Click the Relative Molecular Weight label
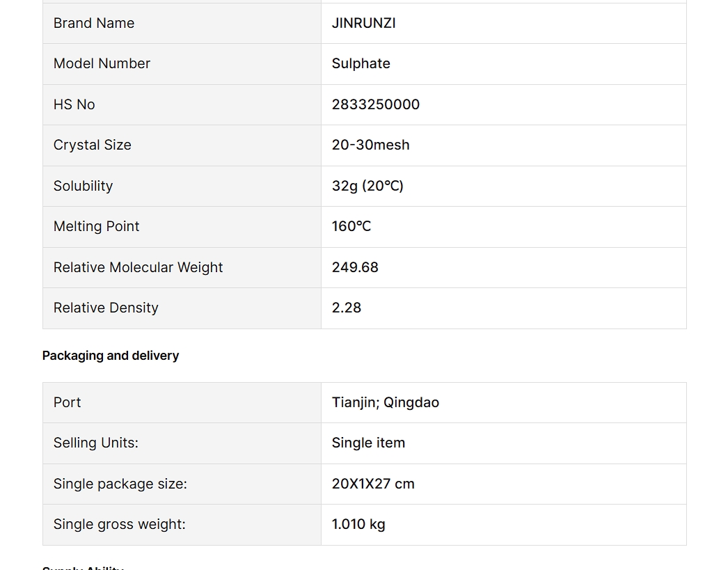The width and height of the screenshot is (728, 570). point(138,267)
